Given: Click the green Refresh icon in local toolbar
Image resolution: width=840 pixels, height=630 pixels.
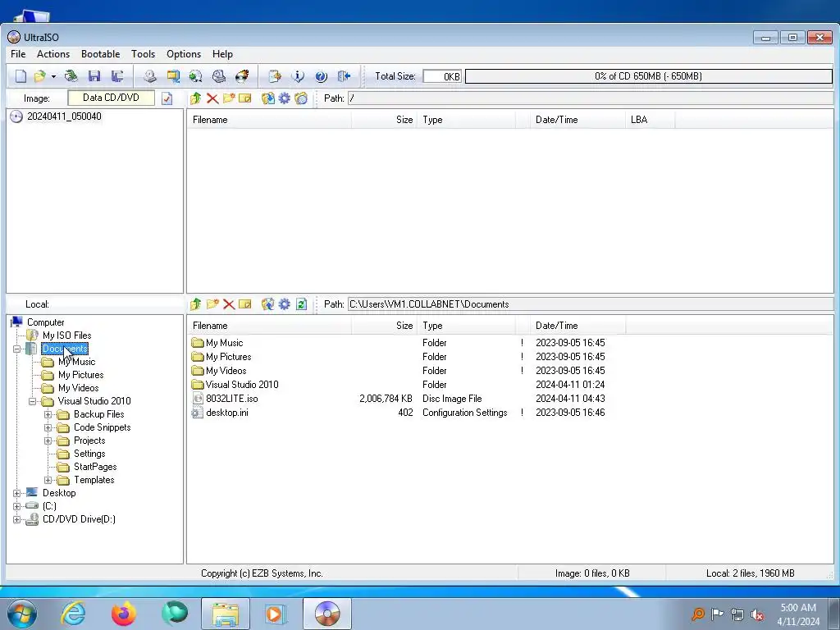Looking at the screenshot, I should pyautogui.click(x=301, y=304).
